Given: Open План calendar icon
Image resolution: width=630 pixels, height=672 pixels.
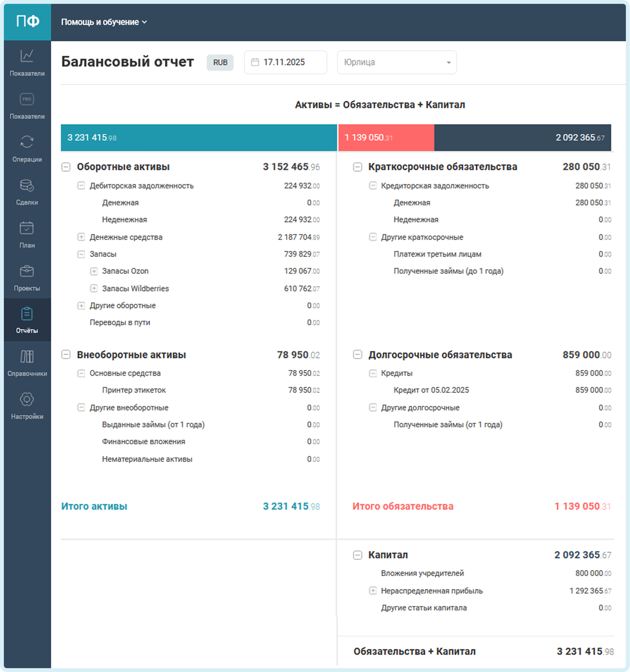Looking at the screenshot, I should tap(27, 228).
